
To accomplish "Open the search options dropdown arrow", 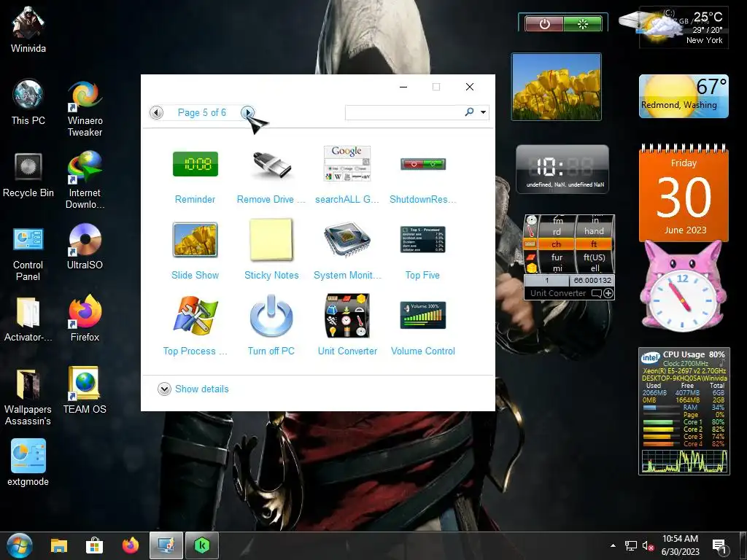I will click(x=483, y=112).
